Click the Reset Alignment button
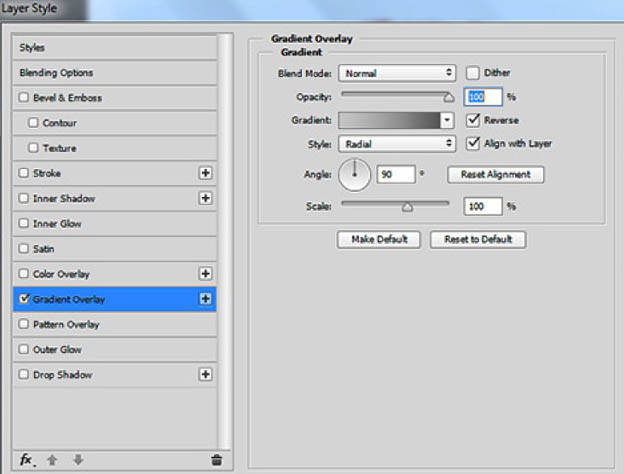The width and height of the screenshot is (624, 474). [495, 174]
